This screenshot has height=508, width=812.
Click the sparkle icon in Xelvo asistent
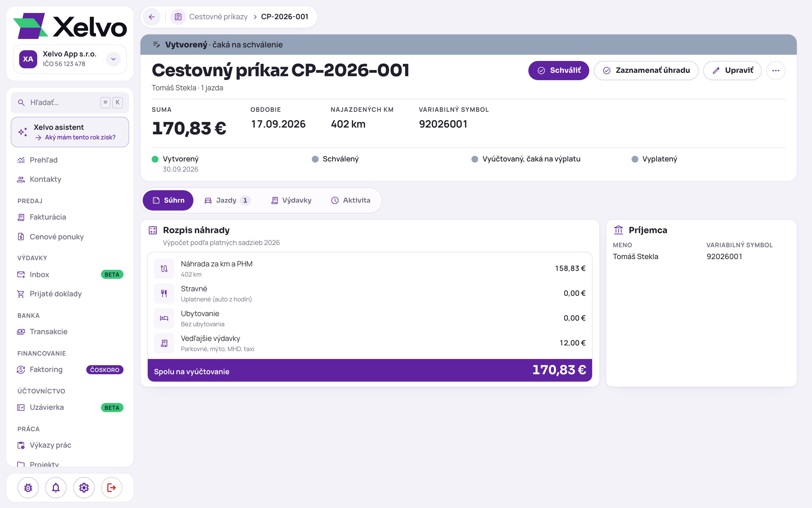23,132
